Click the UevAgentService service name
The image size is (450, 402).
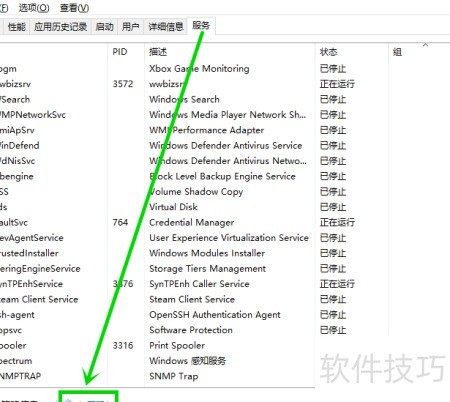(x=32, y=238)
